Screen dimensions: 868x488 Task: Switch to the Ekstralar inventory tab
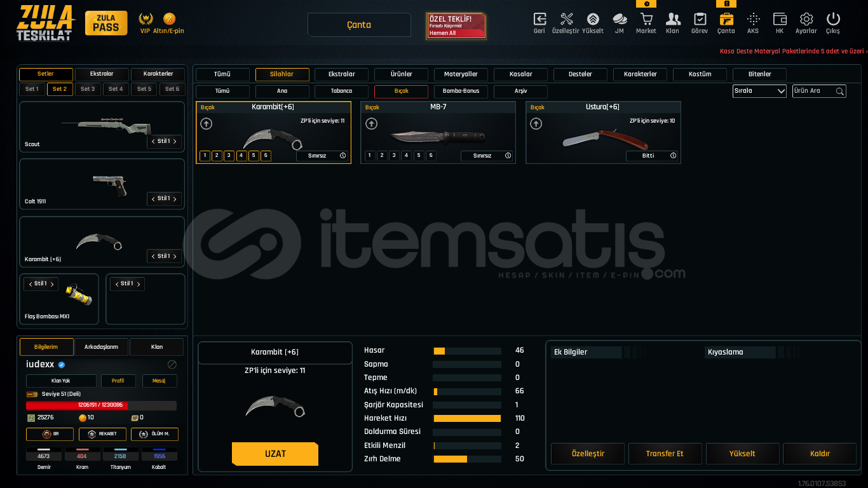(x=341, y=74)
